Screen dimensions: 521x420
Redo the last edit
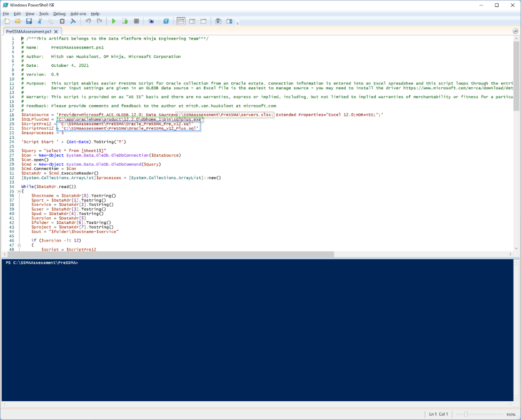pyautogui.click(x=99, y=21)
